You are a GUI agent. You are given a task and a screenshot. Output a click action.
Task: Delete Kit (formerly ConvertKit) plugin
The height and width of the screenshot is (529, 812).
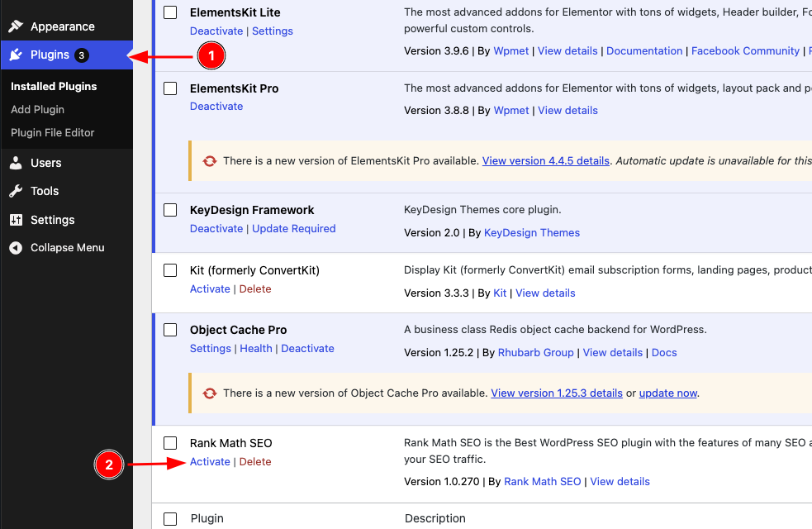coord(255,289)
